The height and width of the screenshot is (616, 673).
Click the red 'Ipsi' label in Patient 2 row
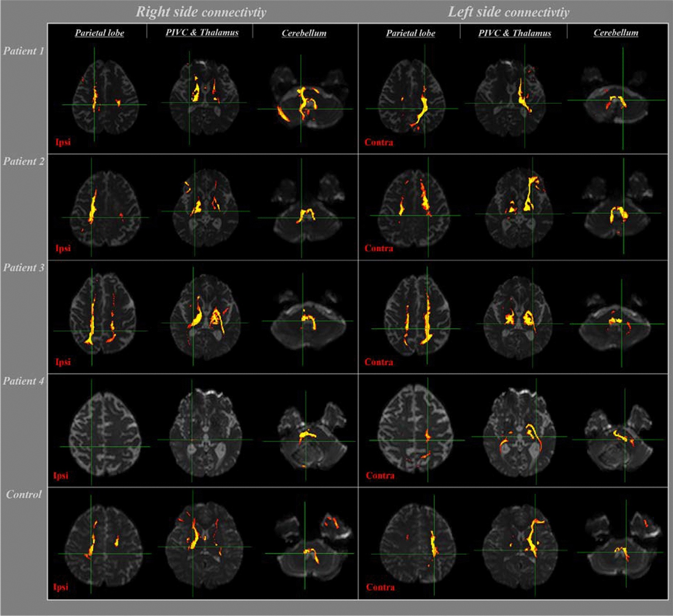pos(63,248)
